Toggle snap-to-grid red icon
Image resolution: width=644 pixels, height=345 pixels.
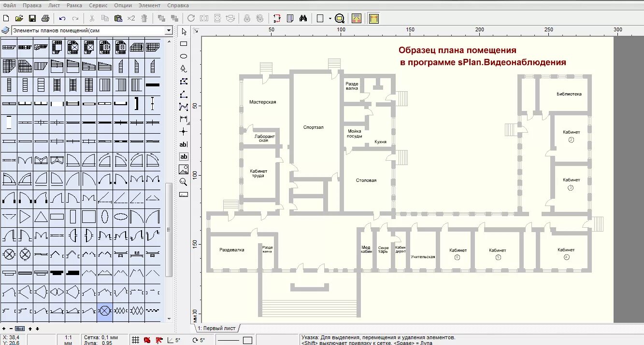click(x=147, y=340)
